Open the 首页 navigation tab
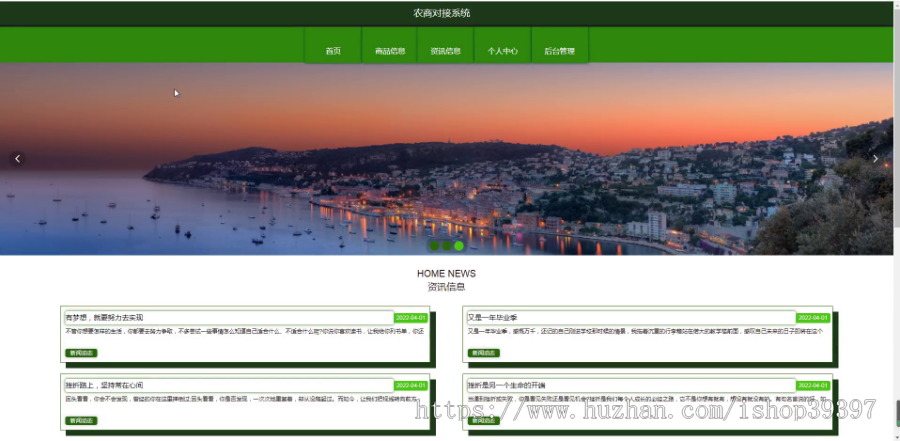This screenshot has width=900, height=441. coord(333,45)
